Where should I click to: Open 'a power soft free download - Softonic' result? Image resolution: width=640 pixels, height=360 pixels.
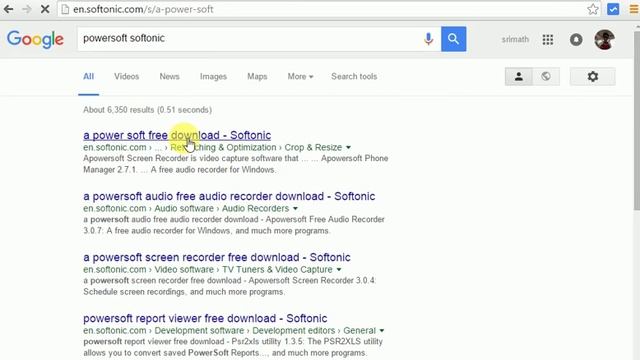[x=177, y=135]
